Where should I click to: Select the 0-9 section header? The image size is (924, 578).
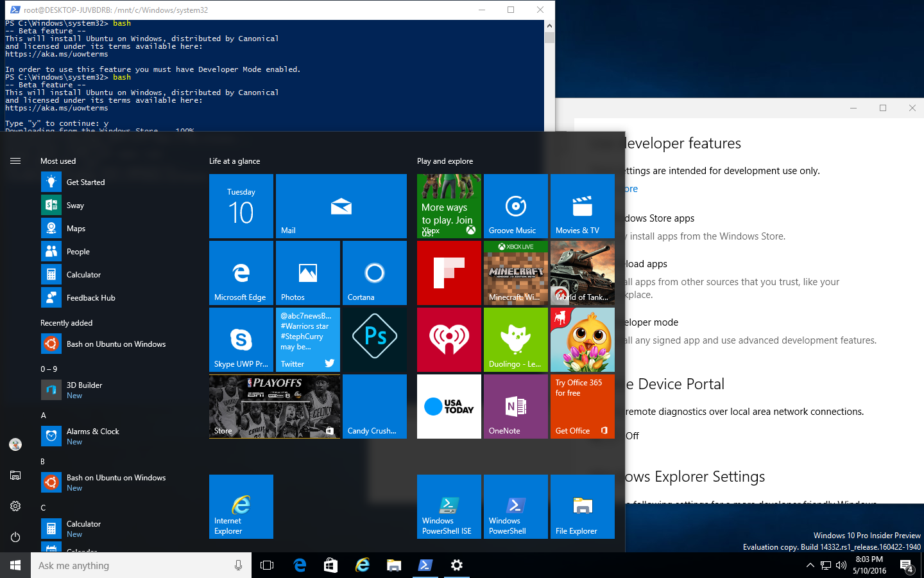(x=49, y=369)
